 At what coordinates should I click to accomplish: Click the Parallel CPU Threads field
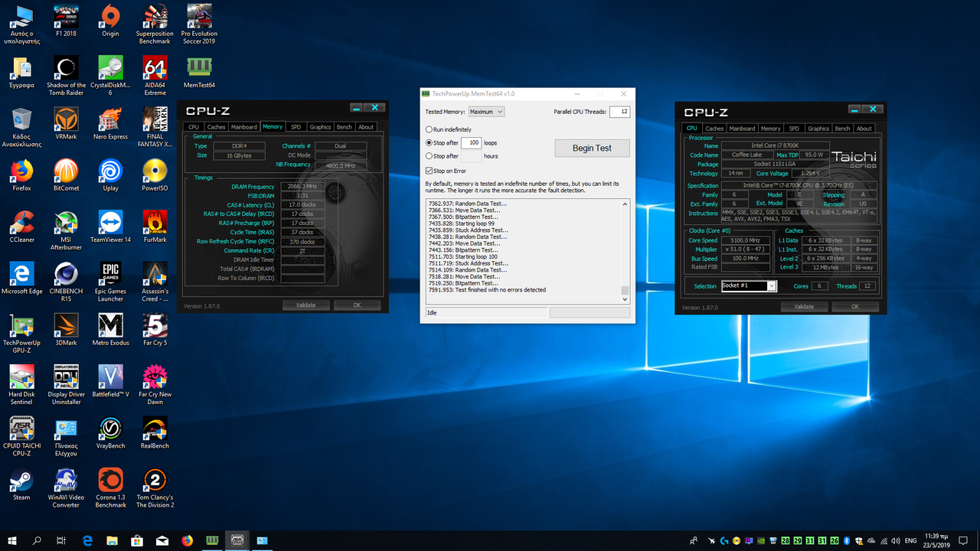[619, 112]
